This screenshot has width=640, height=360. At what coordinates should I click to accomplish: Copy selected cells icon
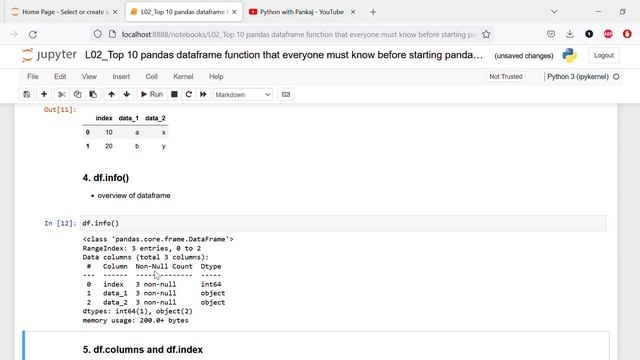tap(77, 94)
